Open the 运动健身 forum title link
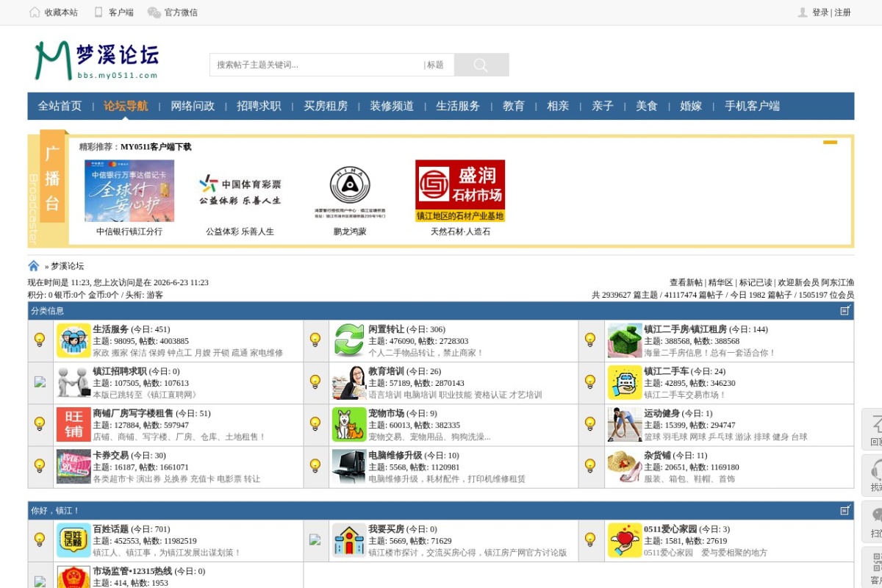The height and width of the screenshot is (588, 882). point(661,414)
